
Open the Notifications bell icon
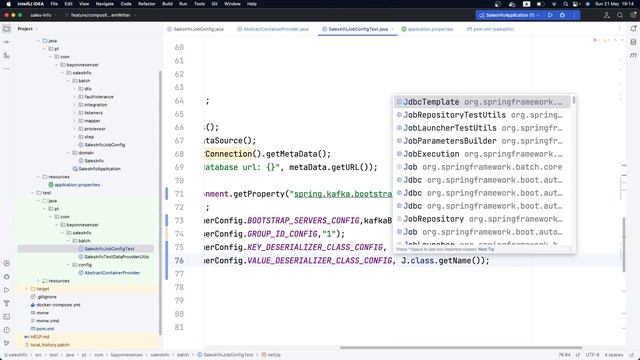pos(633,29)
